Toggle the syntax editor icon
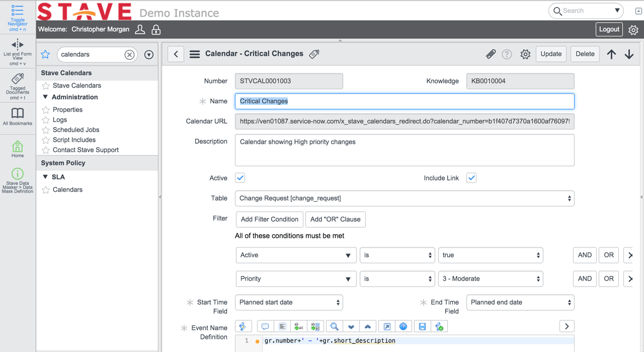 pyautogui.click(x=243, y=326)
